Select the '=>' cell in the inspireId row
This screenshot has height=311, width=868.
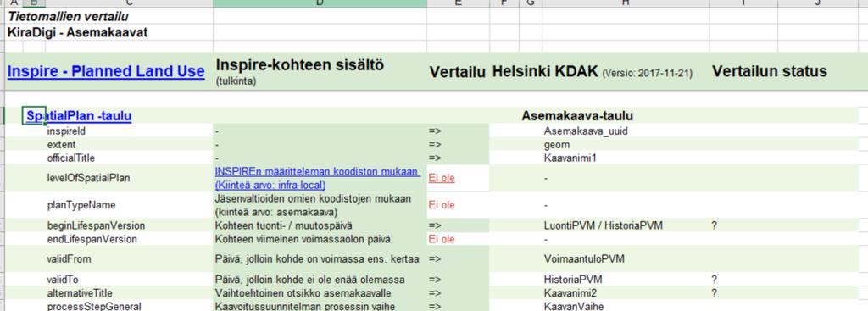pyautogui.click(x=435, y=131)
